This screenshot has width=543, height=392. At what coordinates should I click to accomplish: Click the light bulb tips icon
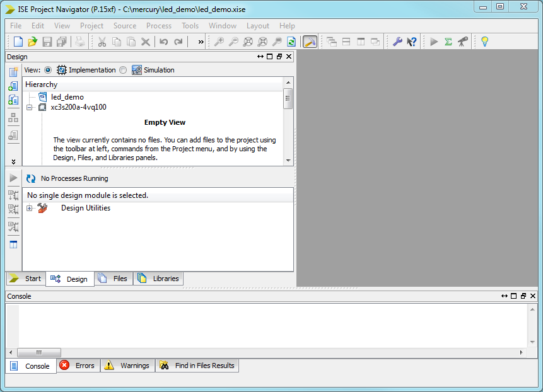pyautogui.click(x=485, y=42)
